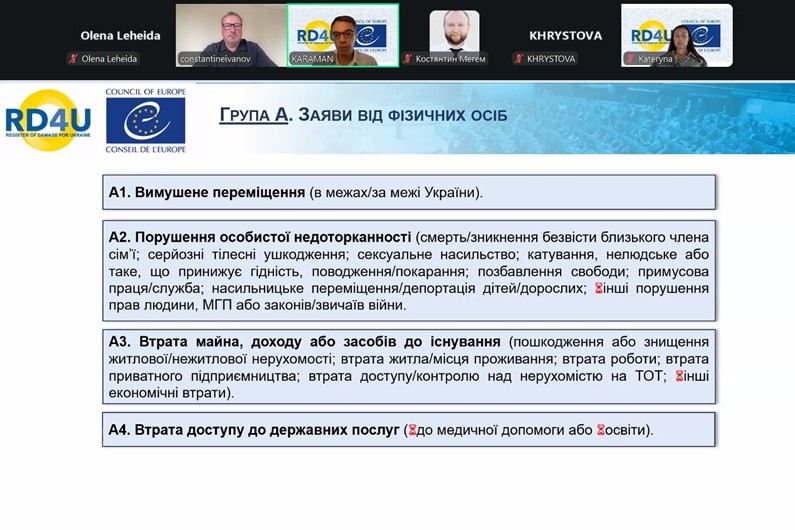Click the red marker before 'інші порушення'
The height and width of the screenshot is (530, 795).
point(598,289)
